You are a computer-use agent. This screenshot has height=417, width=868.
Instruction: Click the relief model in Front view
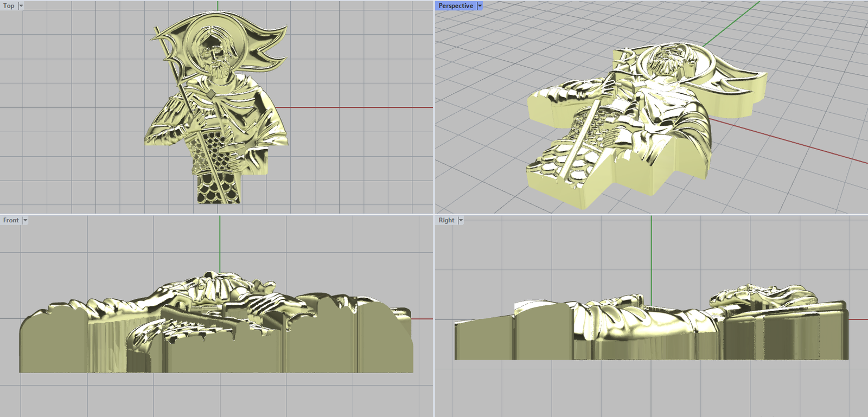[x=217, y=336]
